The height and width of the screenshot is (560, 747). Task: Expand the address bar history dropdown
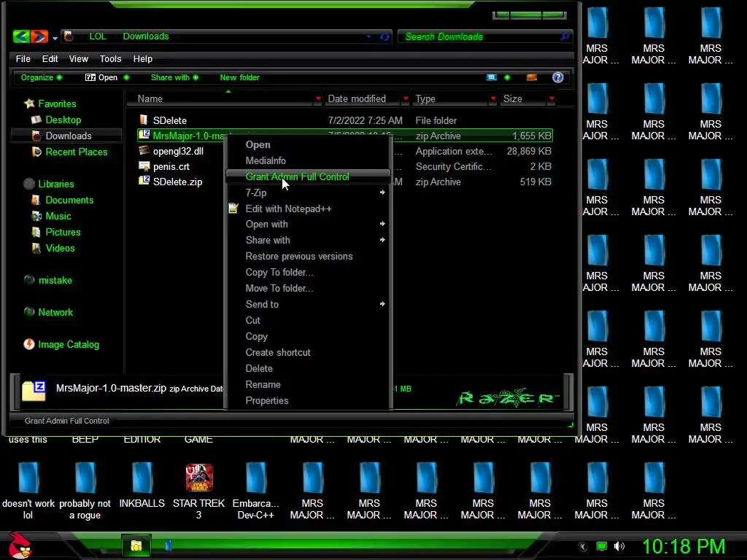coord(368,36)
